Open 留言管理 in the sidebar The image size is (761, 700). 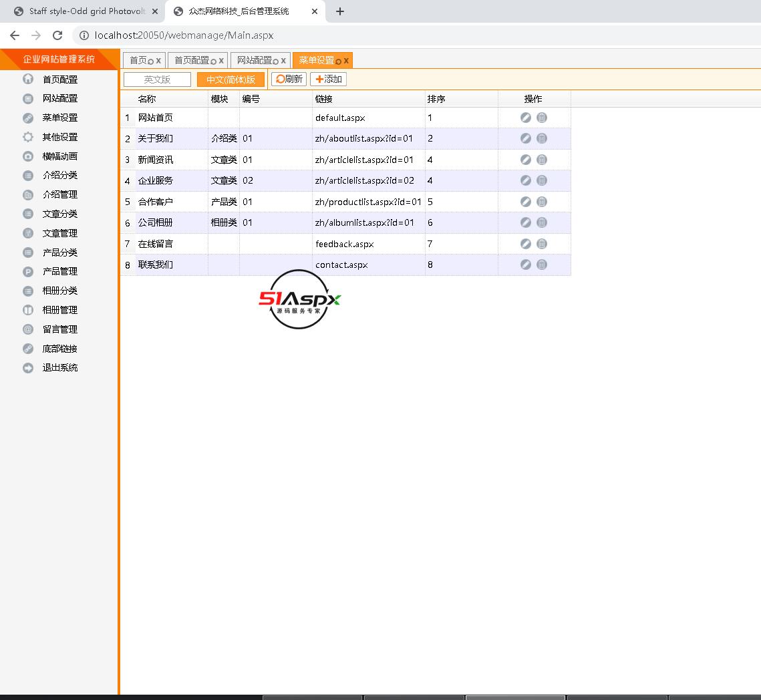(60, 329)
